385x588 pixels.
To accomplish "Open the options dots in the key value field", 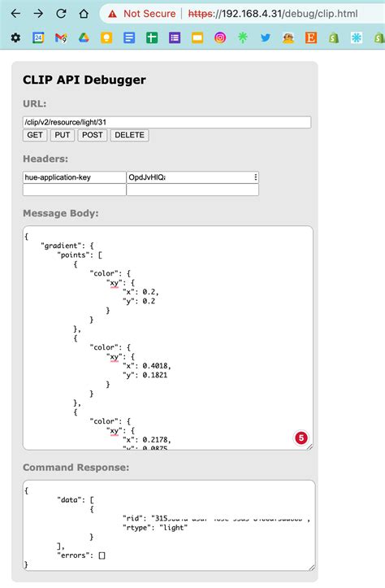I will (x=255, y=177).
